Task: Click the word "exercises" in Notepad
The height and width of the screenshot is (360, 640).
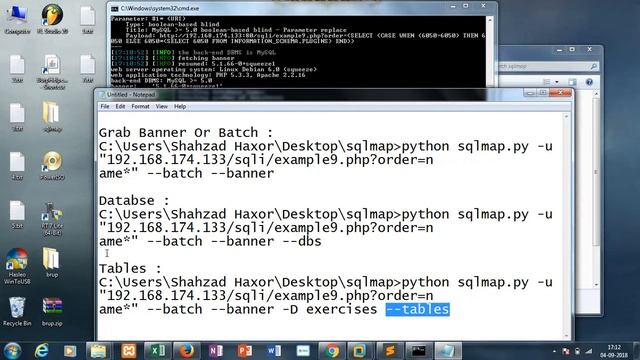Action: pos(341,309)
